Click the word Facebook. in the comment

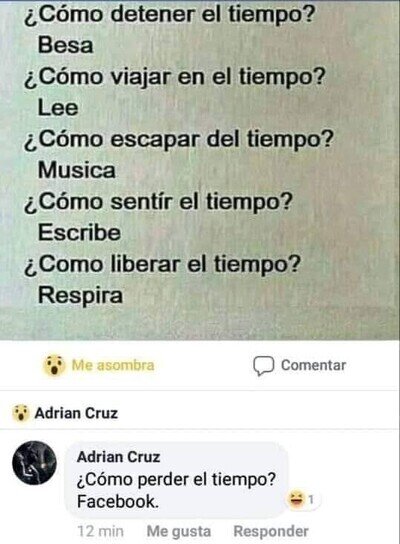click(x=118, y=502)
